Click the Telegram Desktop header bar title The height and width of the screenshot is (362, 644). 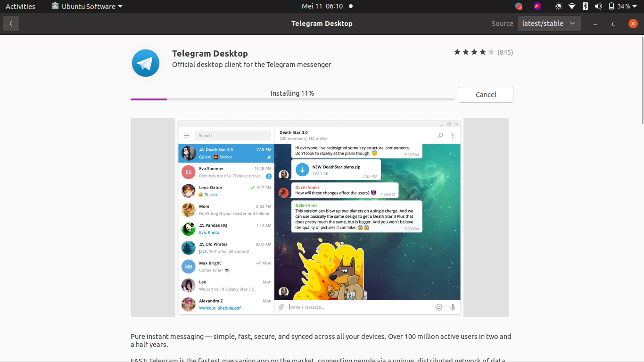click(x=322, y=24)
